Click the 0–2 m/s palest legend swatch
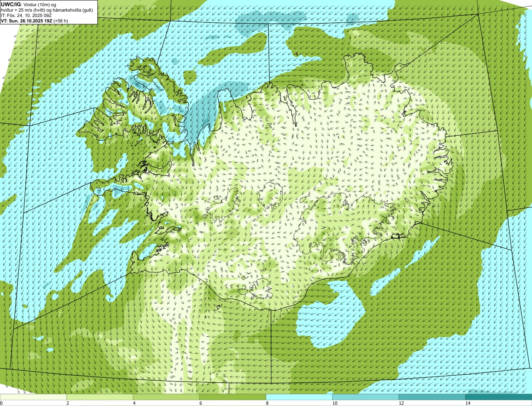 pyautogui.click(x=33, y=397)
